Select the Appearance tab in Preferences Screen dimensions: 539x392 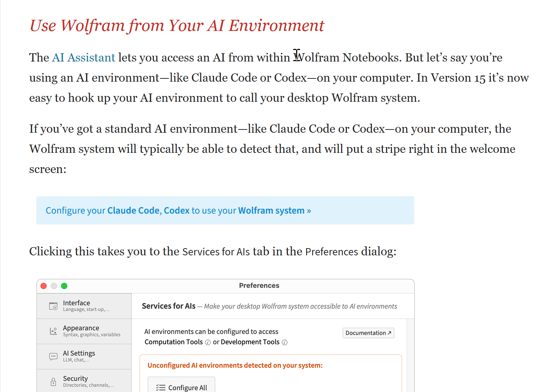84,331
